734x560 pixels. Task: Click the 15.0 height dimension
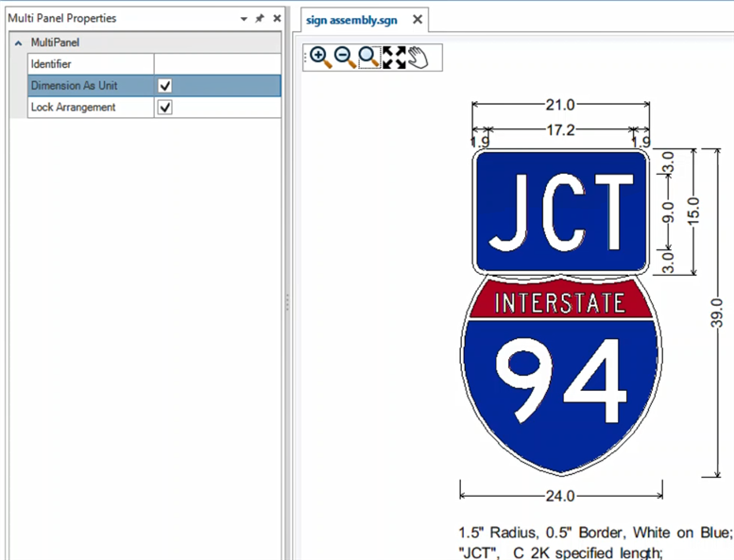pos(693,211)
